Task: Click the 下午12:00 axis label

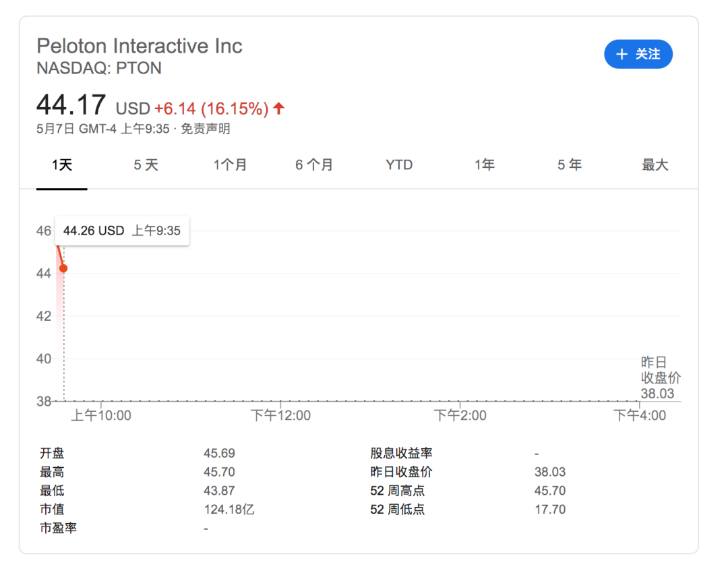Action: point(281,416)
